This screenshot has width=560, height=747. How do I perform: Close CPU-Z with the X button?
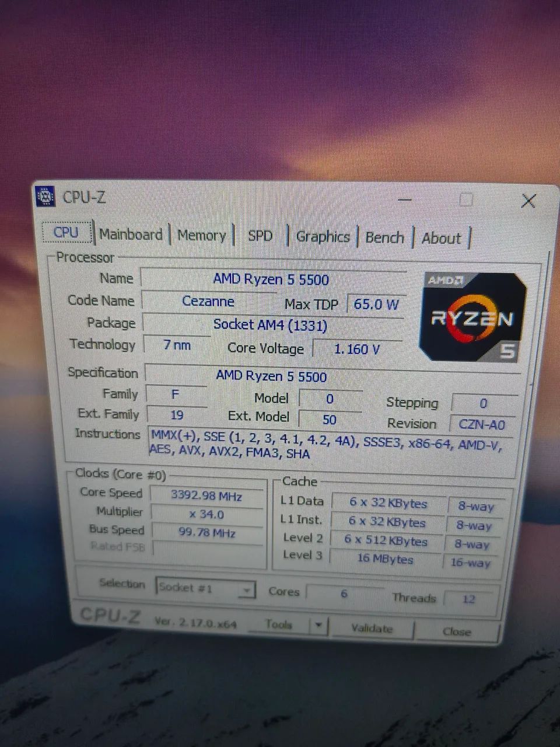[528, 201]
